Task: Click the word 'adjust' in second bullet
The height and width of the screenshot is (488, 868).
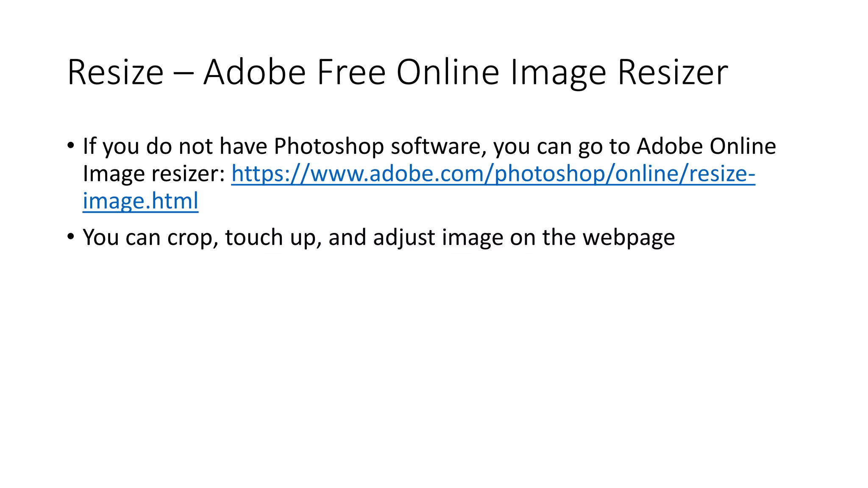Action: 404,238
